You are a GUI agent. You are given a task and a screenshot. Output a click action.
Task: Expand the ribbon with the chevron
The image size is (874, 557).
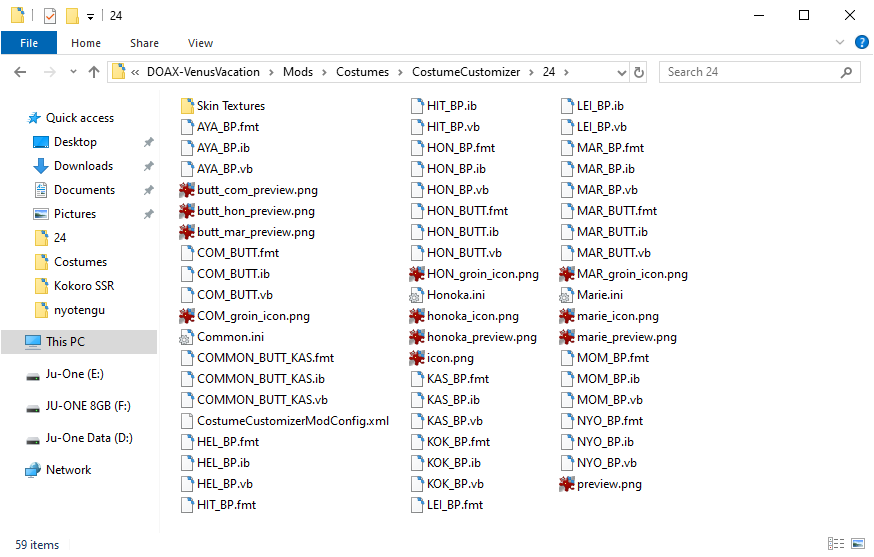click(839, 42)
